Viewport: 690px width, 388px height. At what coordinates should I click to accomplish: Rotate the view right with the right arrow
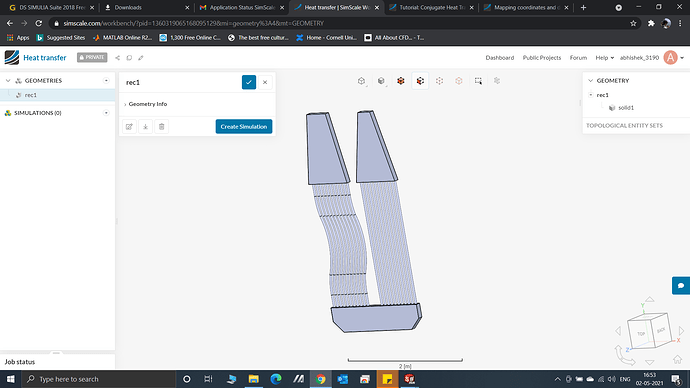pyautogui.click(x=682, y=330)
